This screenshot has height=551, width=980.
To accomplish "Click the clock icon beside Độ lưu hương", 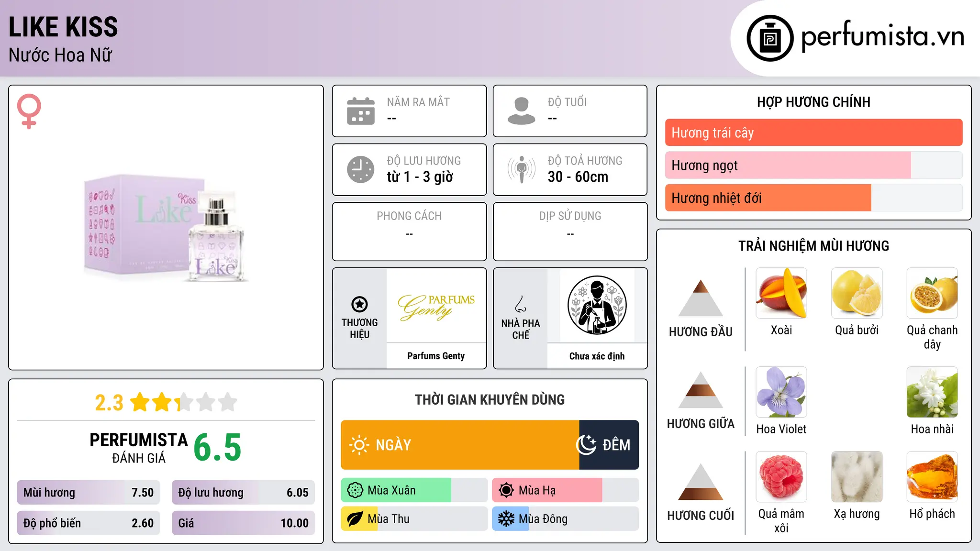I will pyautogui.click(x=361, y=169).
